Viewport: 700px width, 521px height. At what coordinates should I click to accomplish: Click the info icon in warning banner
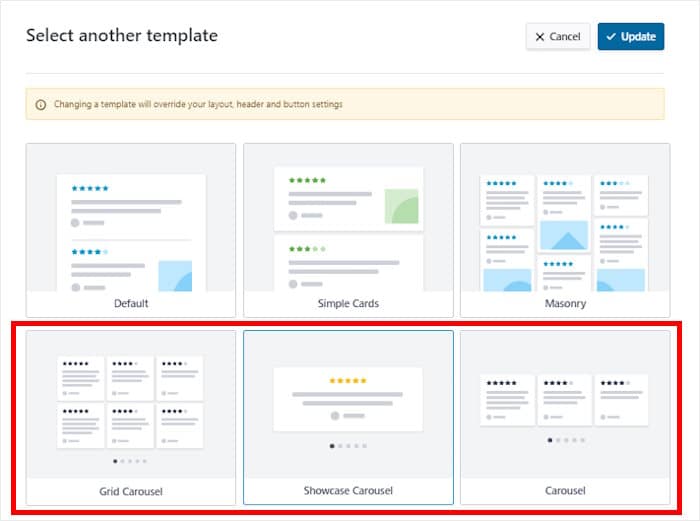pyautogui.click(x=40, y=104)
